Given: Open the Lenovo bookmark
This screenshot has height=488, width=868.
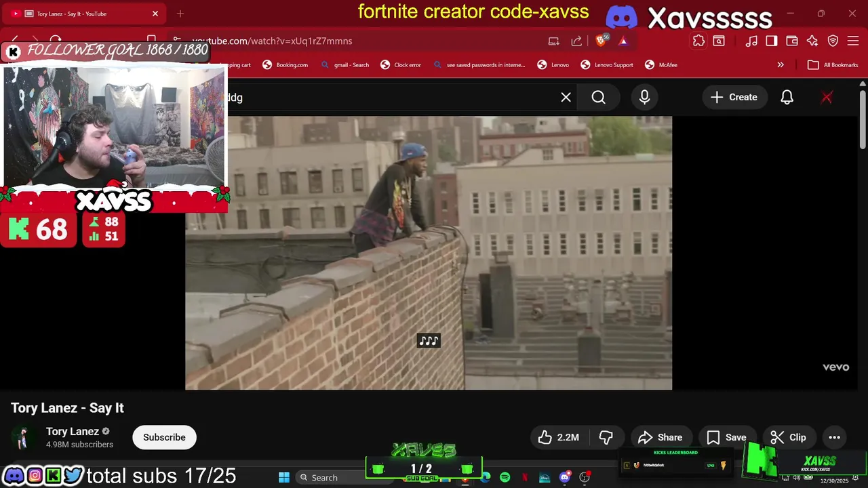Looking at the screenshot, I should pos(553,65).
